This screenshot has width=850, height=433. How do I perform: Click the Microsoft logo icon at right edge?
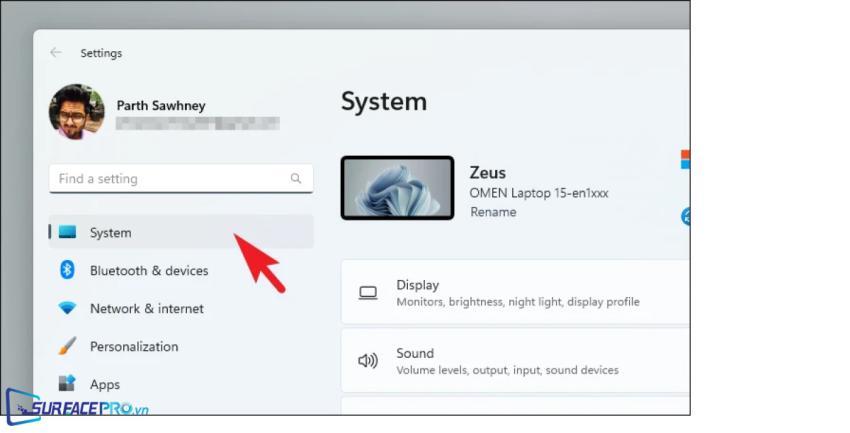tap(685, 159)
